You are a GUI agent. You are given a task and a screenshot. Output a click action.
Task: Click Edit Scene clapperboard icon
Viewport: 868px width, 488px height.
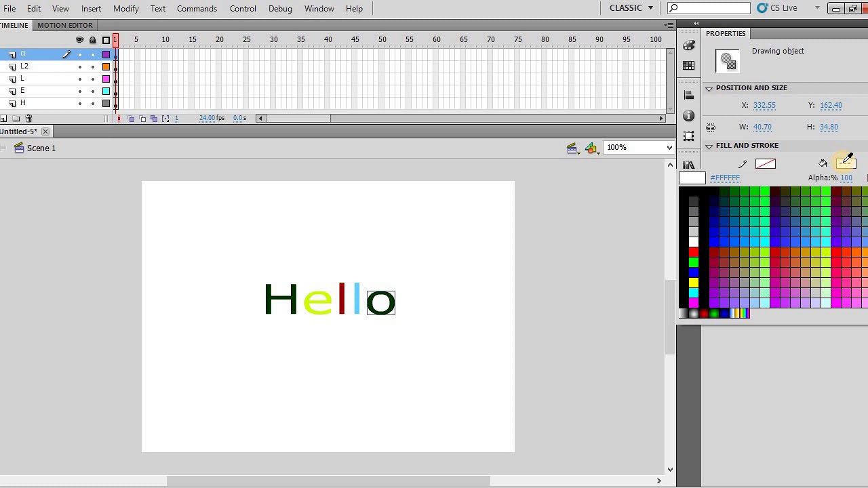click(x=573, y=148)
